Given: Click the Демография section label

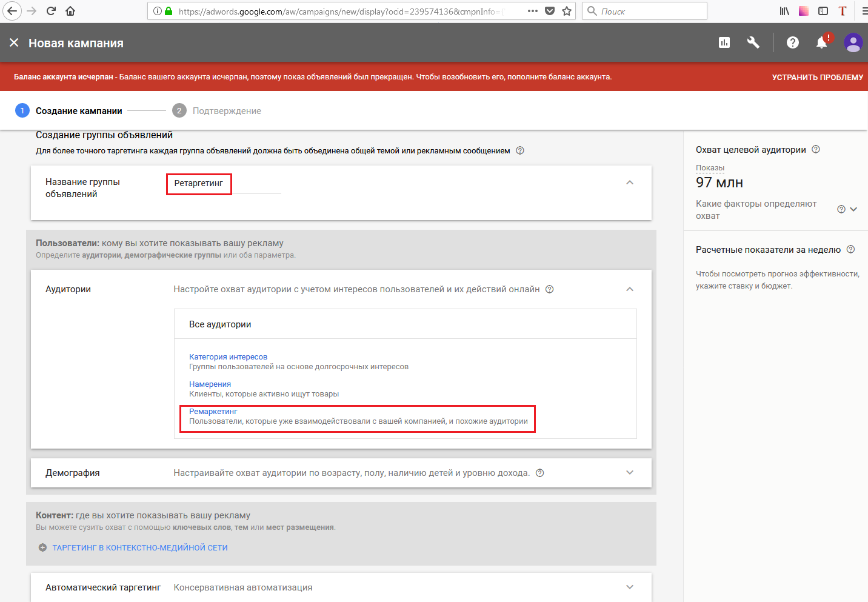Looking at the screenshot, I should click(73, 473).
